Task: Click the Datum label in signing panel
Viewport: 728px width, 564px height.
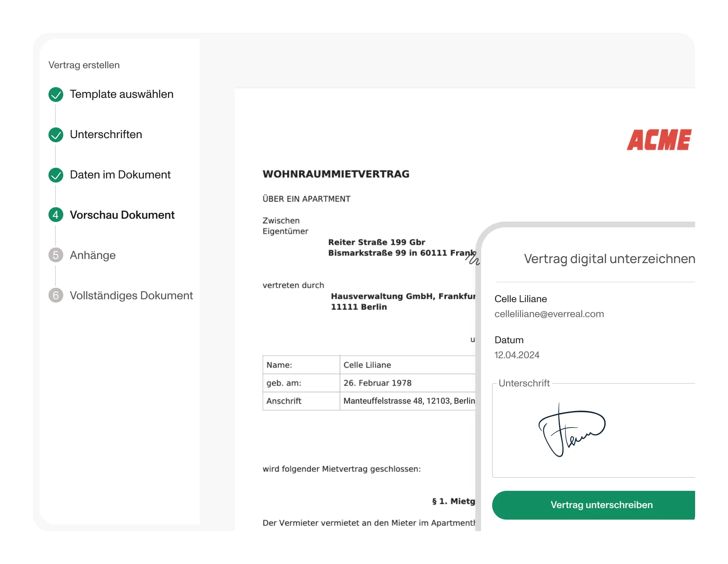Action: (509, 340)
